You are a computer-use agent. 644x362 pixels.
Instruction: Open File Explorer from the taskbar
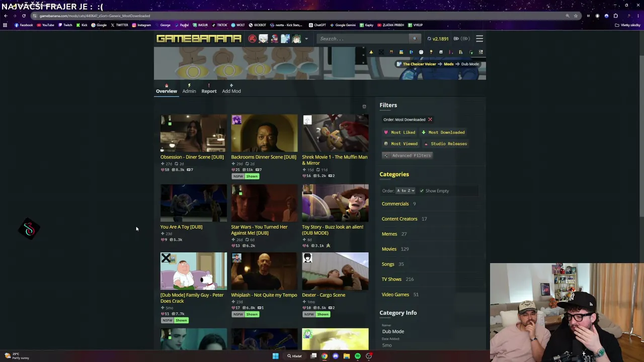tap(347, 356)
